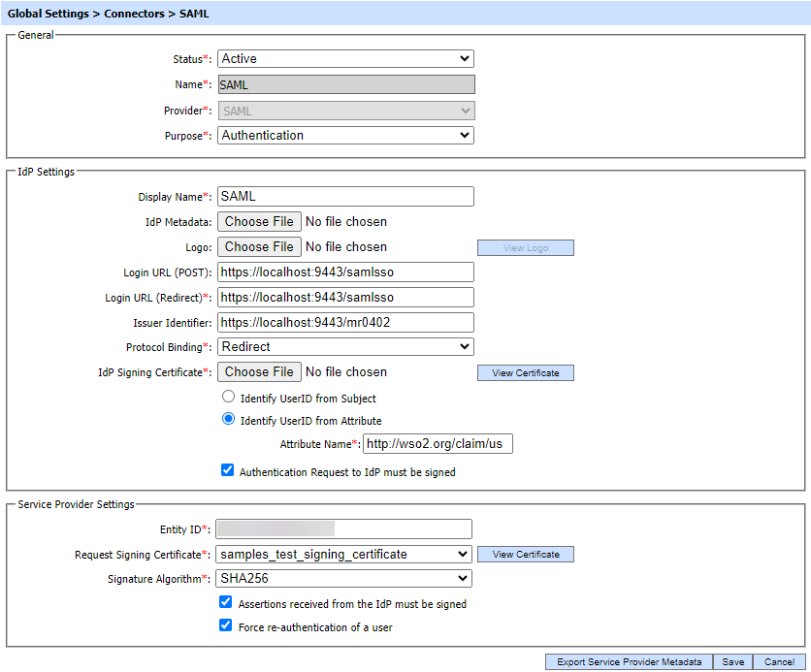Screen dimensions: 811x672
Task: Select Identify UserID from Attribute
Action: [x=229, y=420]
